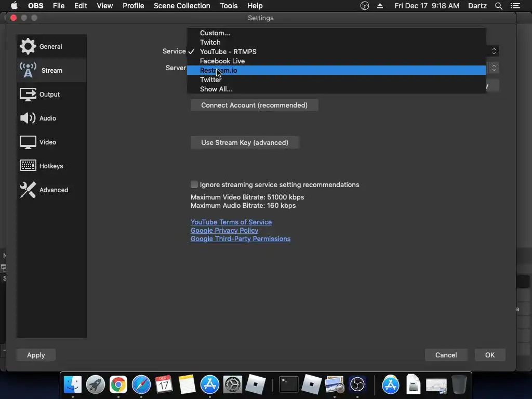Open the Video display icon
Viewport: 532px width, 399px height.
(28, 142)
